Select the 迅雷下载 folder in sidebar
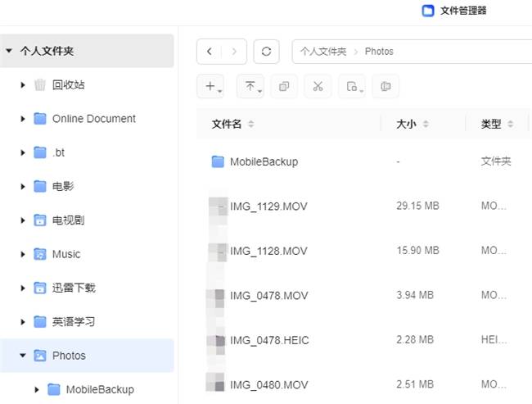The height and width of the screenshot is (404, 532). click(74, 288)
